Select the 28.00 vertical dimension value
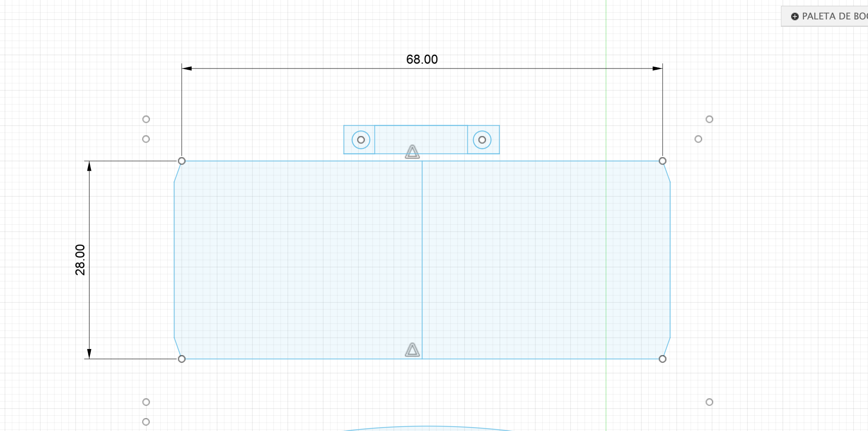Screen dimensions: 868x431 pyautogui.click(x=80, y=260)
